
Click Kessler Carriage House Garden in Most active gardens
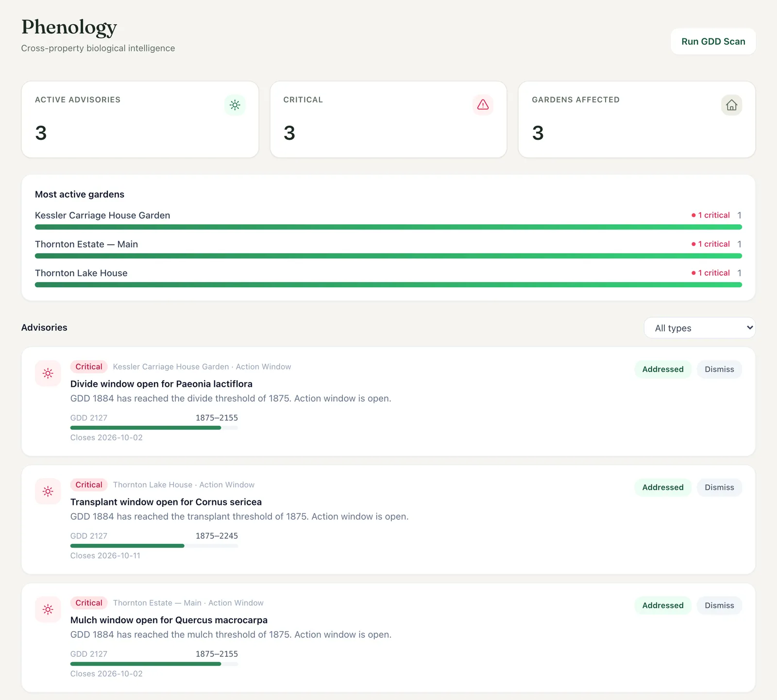coord(102,216)
